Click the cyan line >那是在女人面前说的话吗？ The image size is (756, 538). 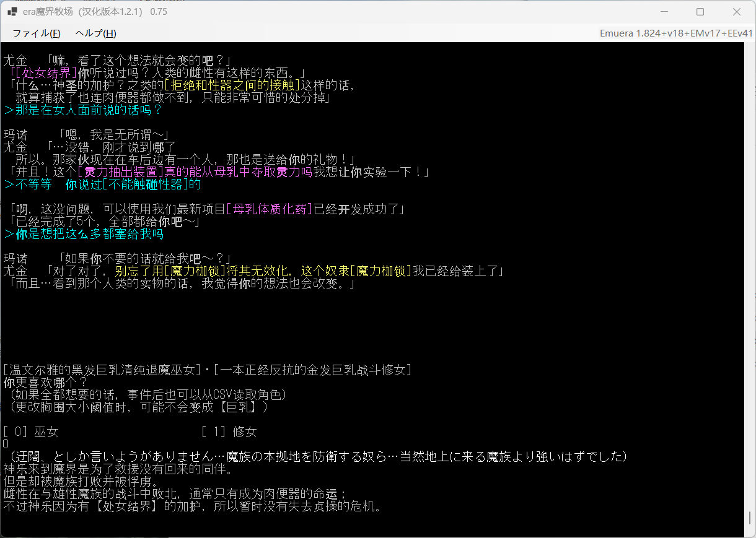83,110
